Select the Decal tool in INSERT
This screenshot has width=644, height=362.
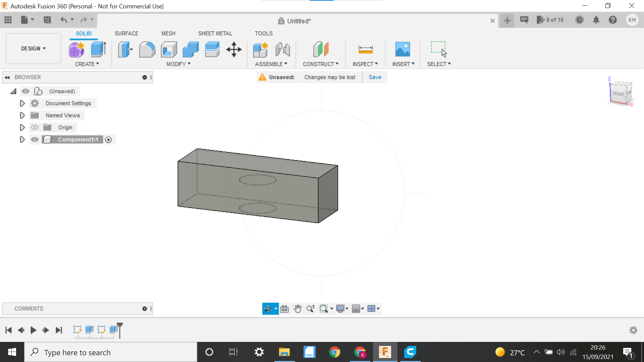(x=402, y=49)
